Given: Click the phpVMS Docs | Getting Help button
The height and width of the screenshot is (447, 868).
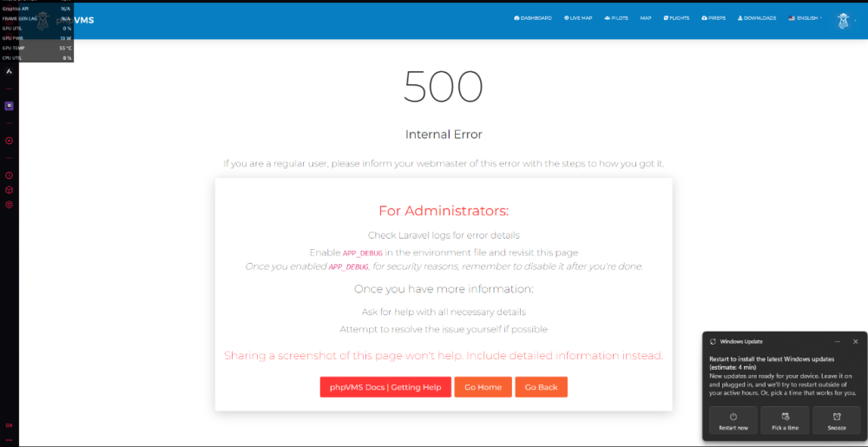Looking at the screenshot, I should click(385, 387).
